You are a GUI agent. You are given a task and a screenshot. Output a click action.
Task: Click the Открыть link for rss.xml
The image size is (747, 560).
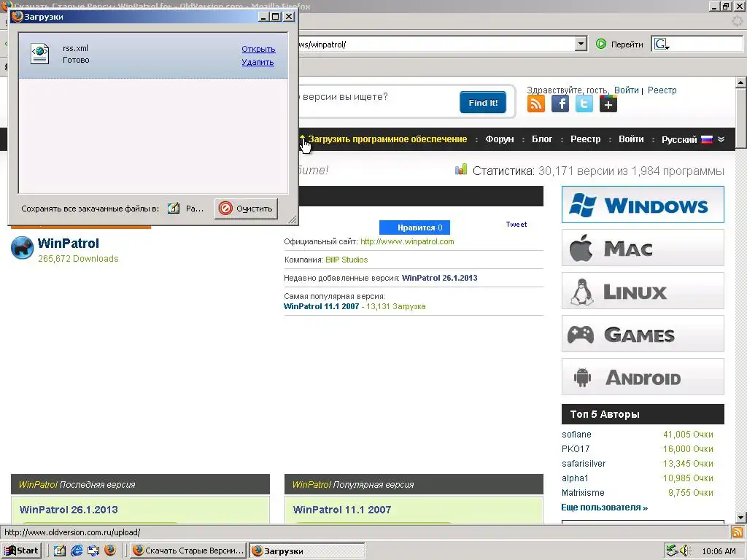pos(258,49)
